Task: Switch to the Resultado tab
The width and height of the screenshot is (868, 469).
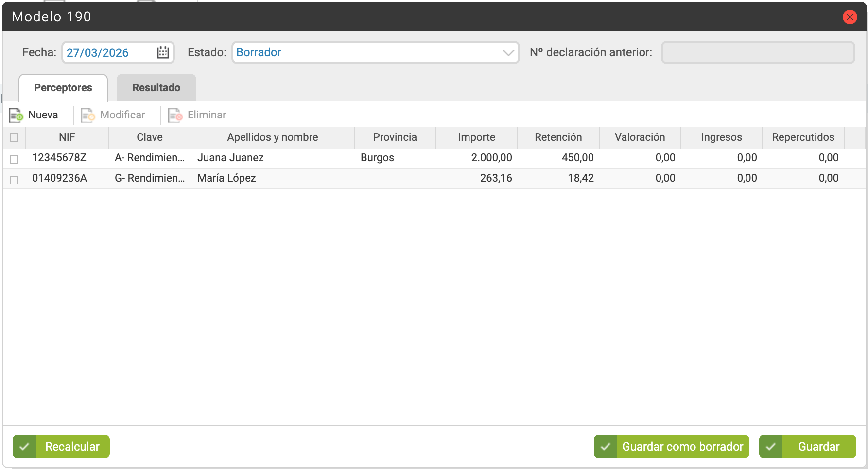Action: pyautogui.click(x=156, y=88)
